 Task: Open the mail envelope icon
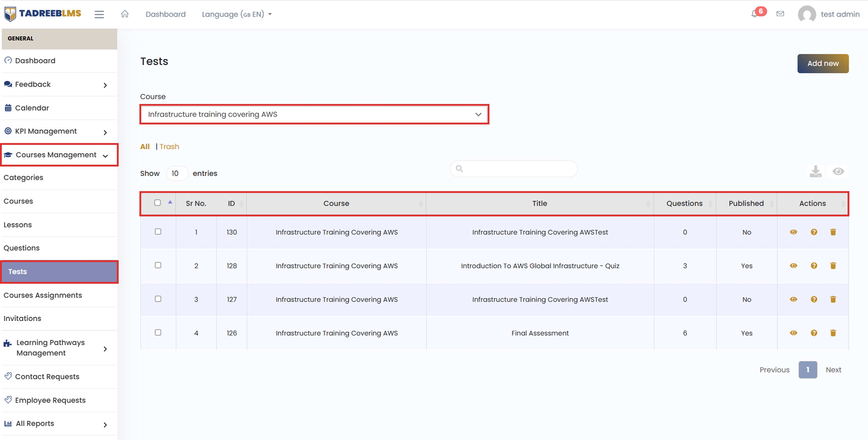tap(780, 14)
